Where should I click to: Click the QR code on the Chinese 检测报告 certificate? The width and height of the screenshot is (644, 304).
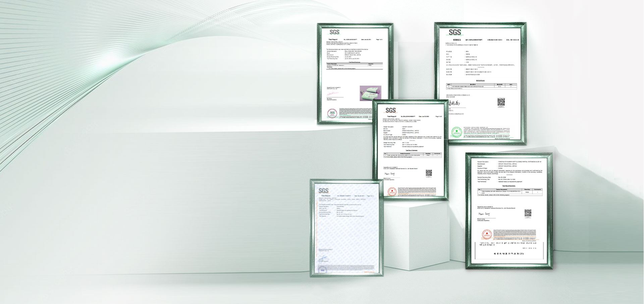pyautogui.click(x=501, y=102)
